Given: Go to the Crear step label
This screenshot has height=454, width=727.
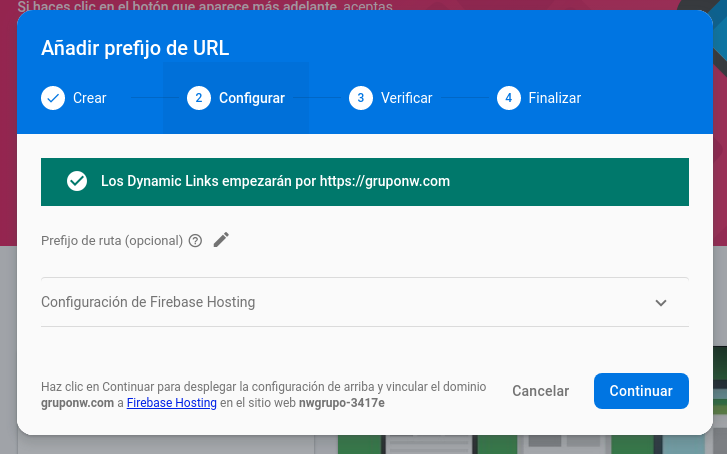Looking at the screenshot, I should [89, 98].
